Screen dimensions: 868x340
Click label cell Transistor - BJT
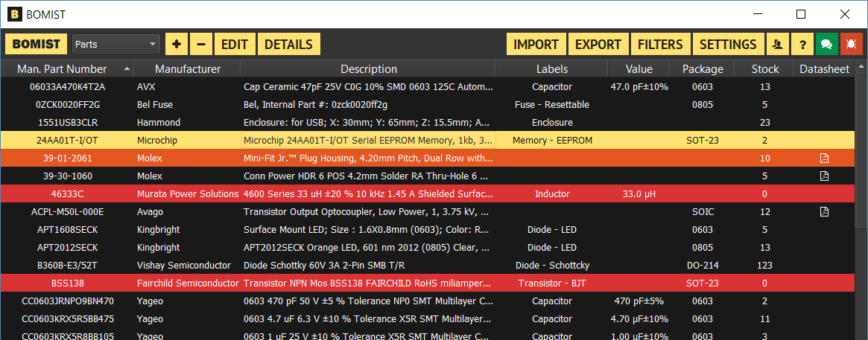pos(552,283)
